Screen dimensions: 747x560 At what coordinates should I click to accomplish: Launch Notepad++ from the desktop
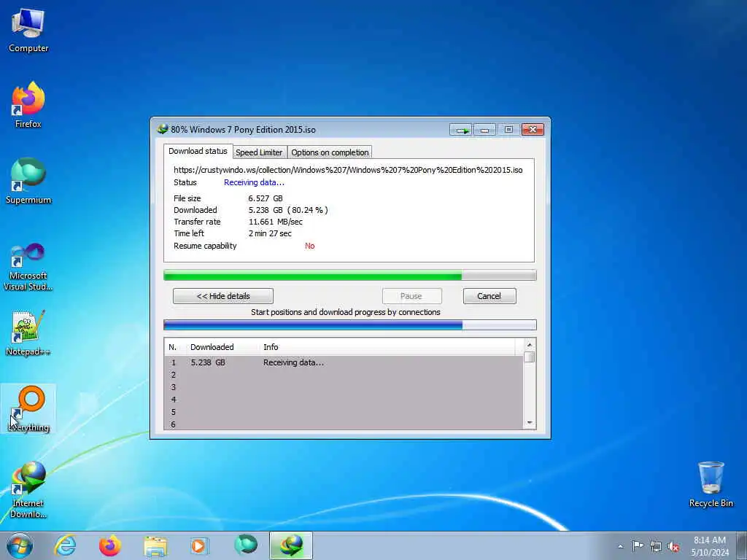tap(28, 332)
